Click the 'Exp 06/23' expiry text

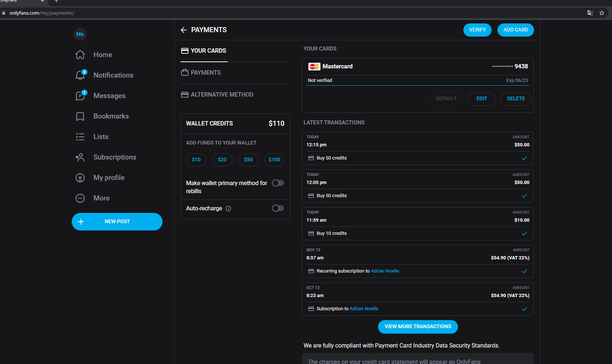517,80
